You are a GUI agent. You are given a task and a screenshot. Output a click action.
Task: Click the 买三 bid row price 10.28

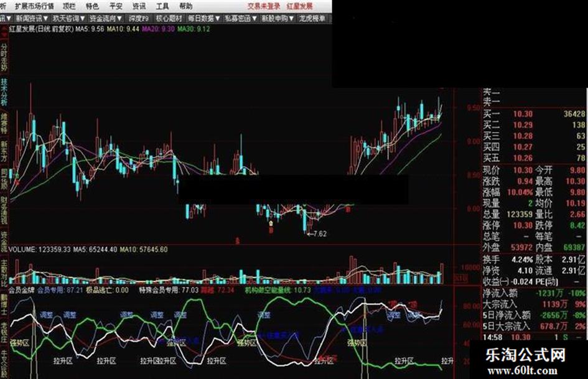(x=523, y=136)
